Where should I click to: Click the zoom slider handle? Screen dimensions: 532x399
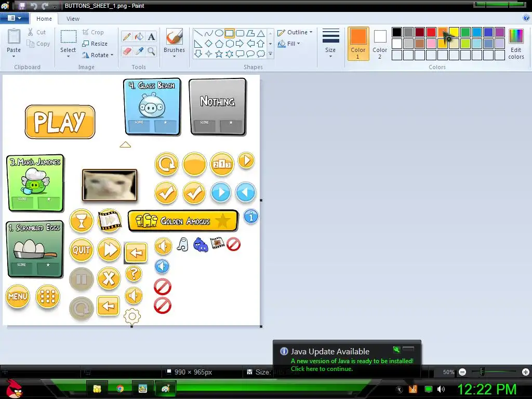[482, 372]
